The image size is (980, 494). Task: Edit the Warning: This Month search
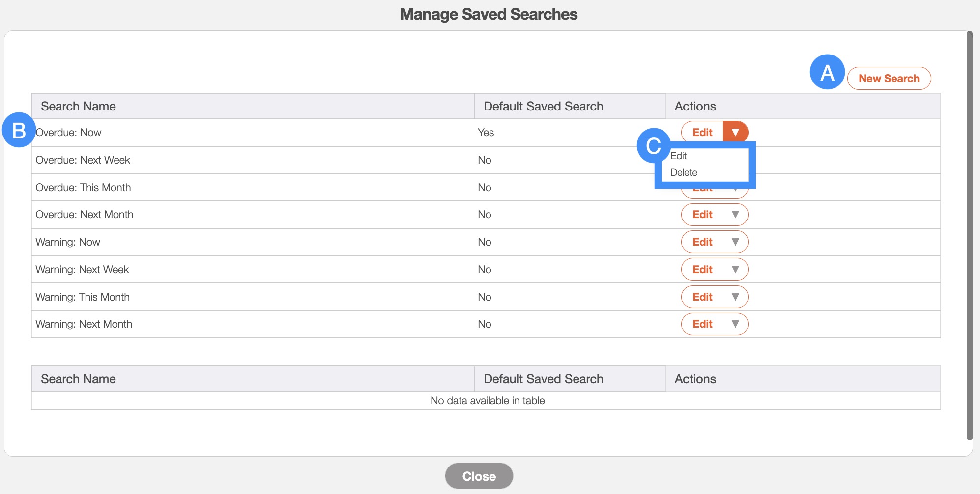702,297
